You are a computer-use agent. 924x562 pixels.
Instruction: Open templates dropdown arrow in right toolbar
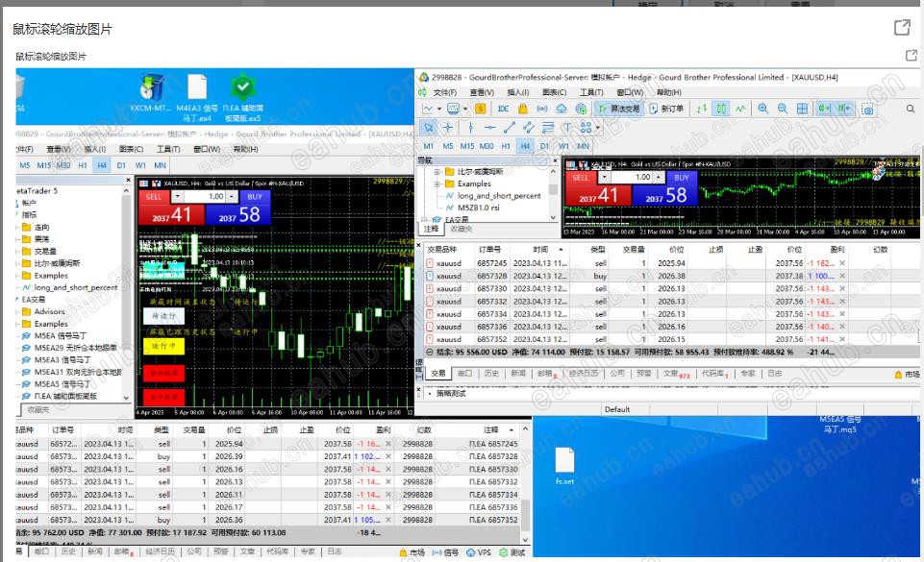(465, 109)
